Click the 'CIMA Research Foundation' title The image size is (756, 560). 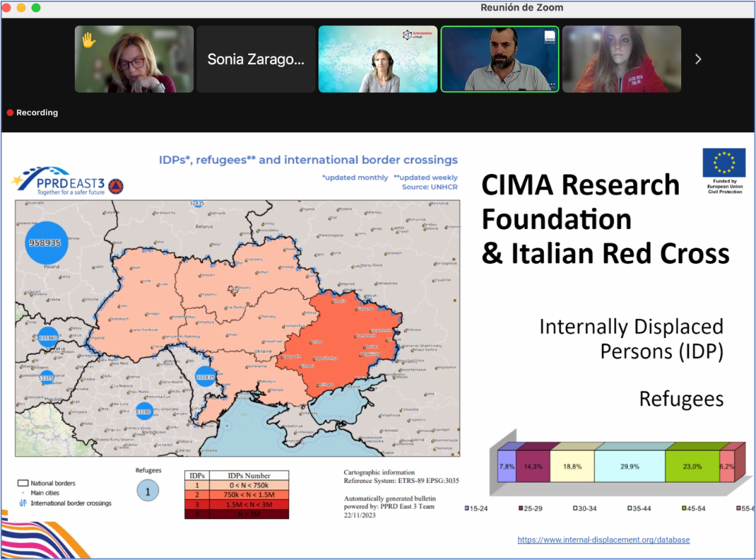click(581, 202)
